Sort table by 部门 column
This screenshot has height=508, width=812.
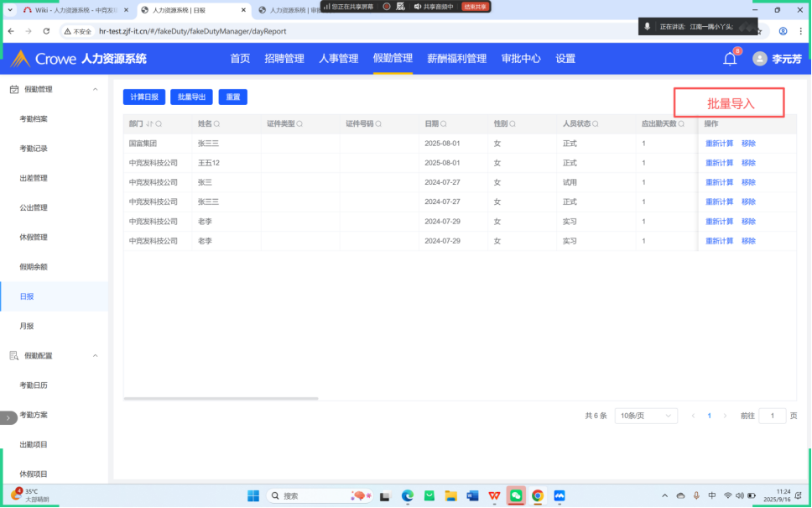tap(149, 124)
